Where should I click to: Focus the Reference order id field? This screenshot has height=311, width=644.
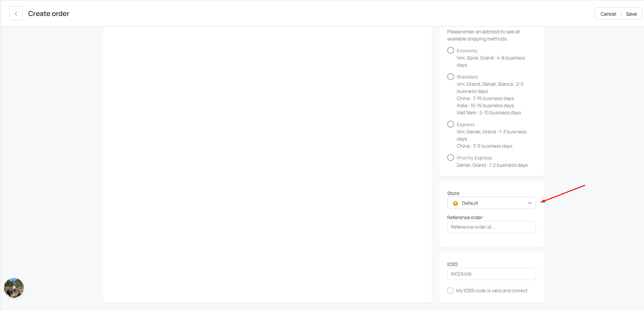[491, 227]
